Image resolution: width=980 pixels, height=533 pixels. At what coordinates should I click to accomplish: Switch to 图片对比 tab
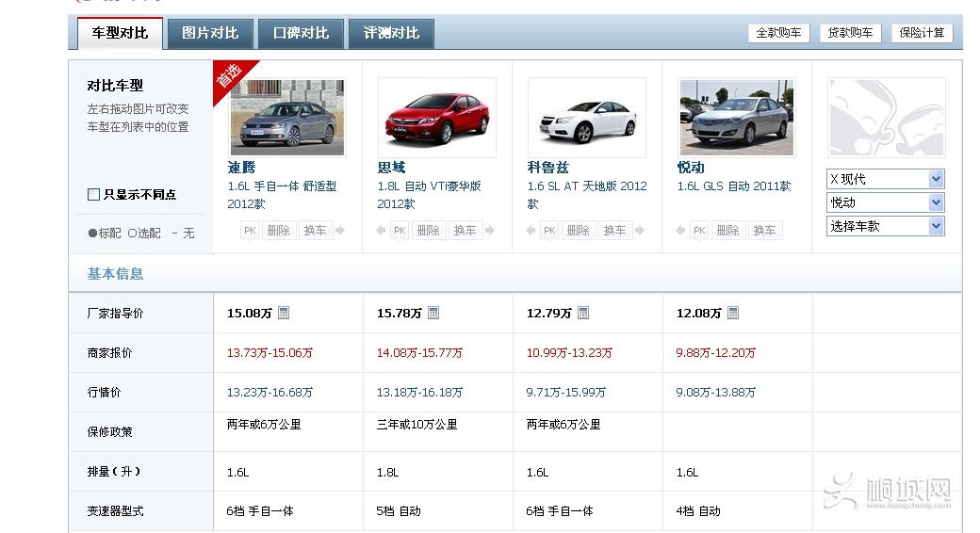tap(210, 33)
